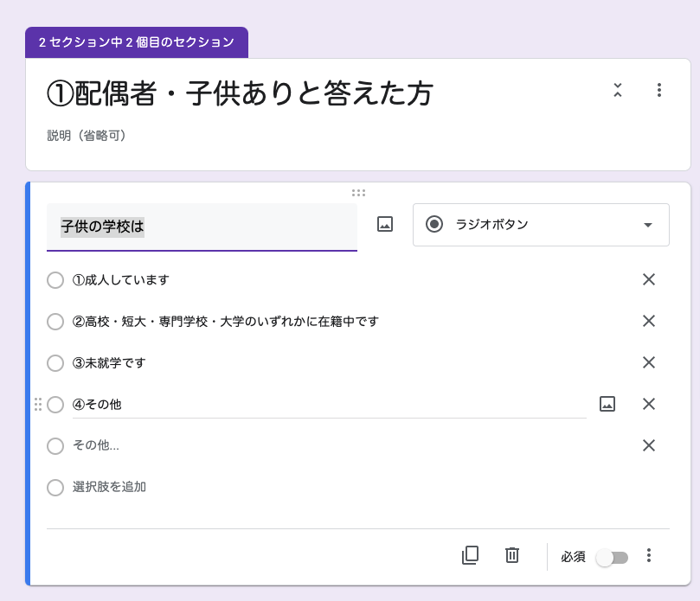Select radio button for ①成人しています
Screen dimensions: 700x601
point(55,280)
